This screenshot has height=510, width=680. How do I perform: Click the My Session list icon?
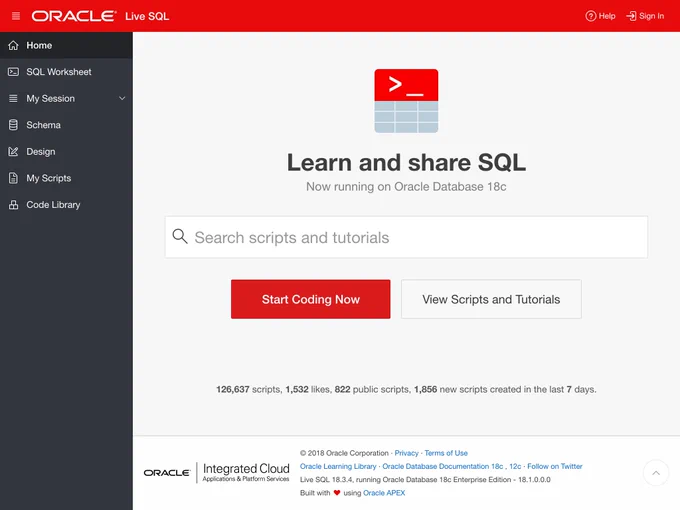pyautogui.click(x=13, y=98)
